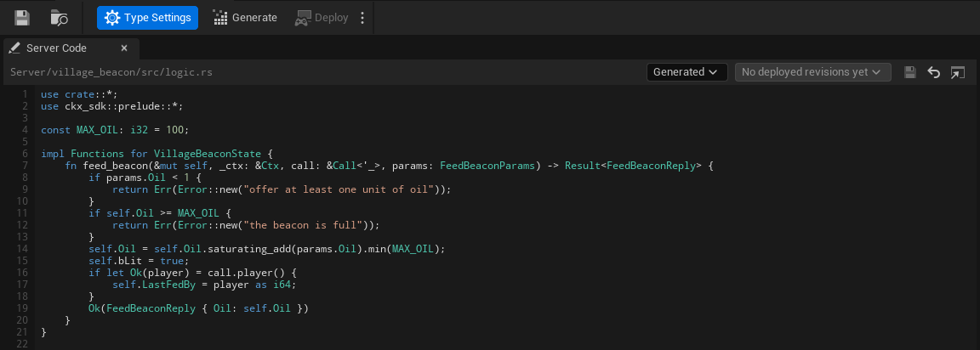The width and height of the screenshot is (980, 350).
Task: Click "self.bLit = true;" line
Action: pos(138,260)
